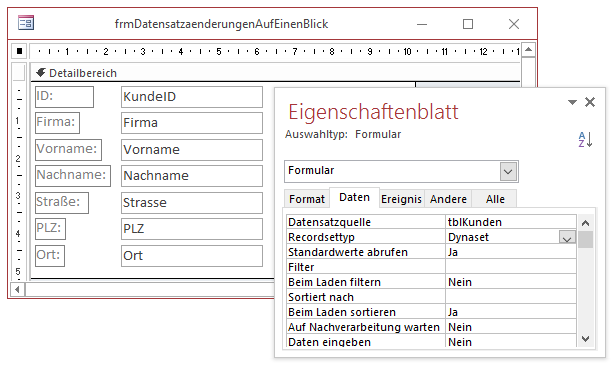Viewport: 613px width, 365px height.
Task: Open the Recordsettyp Dynaset dropdown arrow
Action: pos(567,238)
